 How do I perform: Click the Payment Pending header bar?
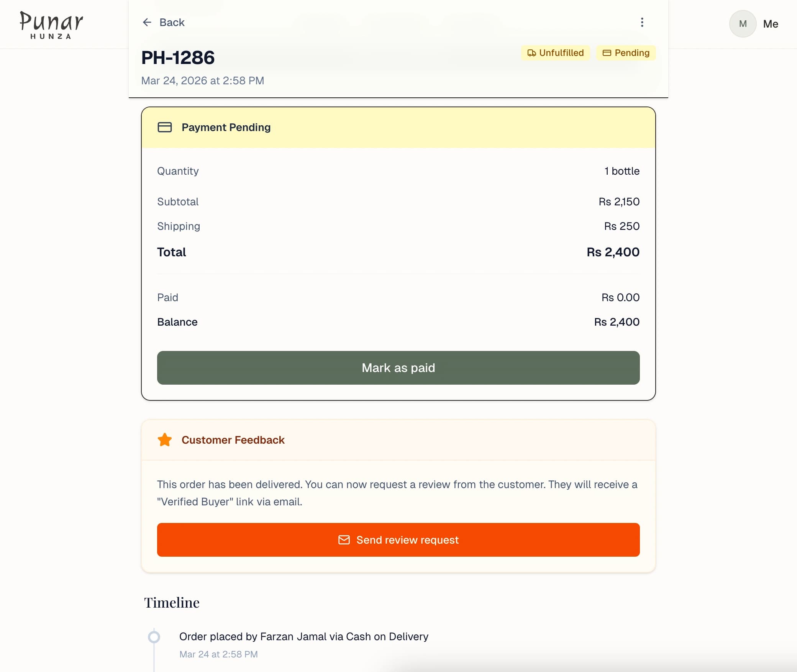398,127
